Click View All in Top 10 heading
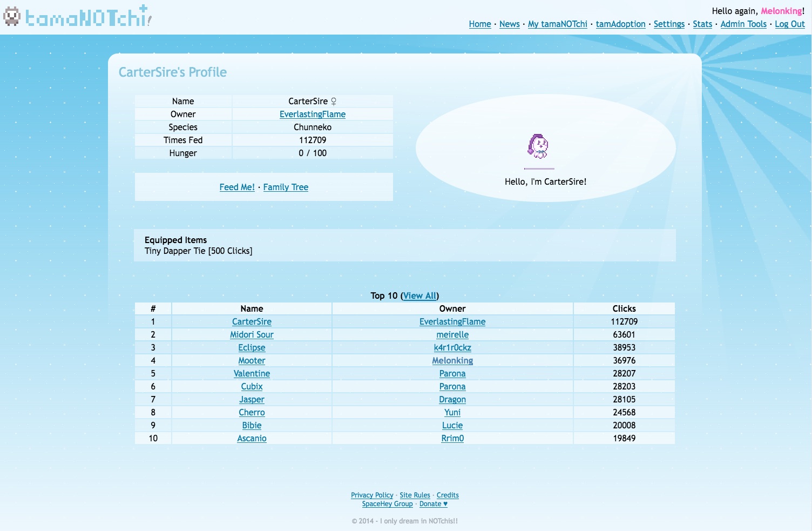 419,296
